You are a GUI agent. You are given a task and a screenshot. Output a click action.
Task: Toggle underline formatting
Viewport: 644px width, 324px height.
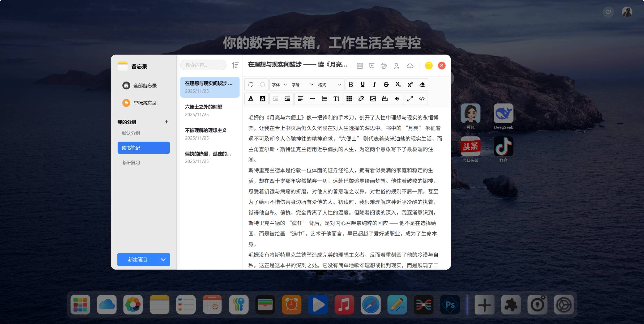363,85
